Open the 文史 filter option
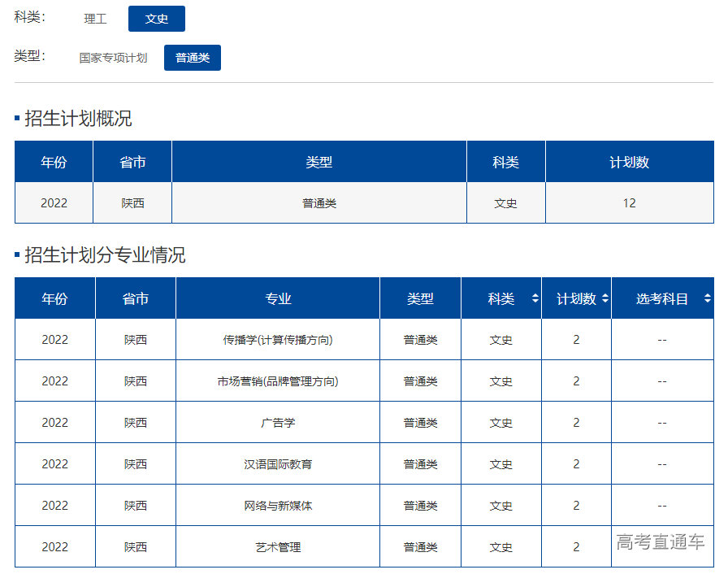This screenshot has width=728, height=574. coord(156,18)
